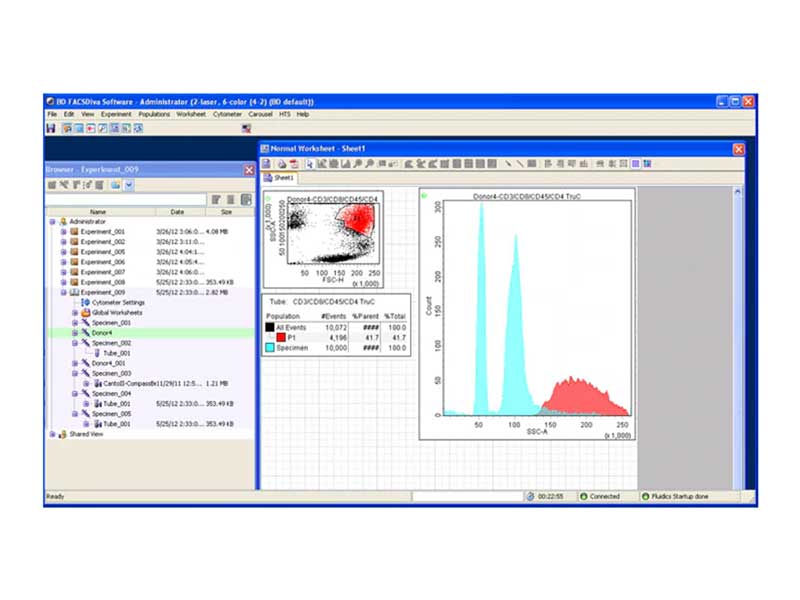Select the Donor4 specimen row

point(101,333)
